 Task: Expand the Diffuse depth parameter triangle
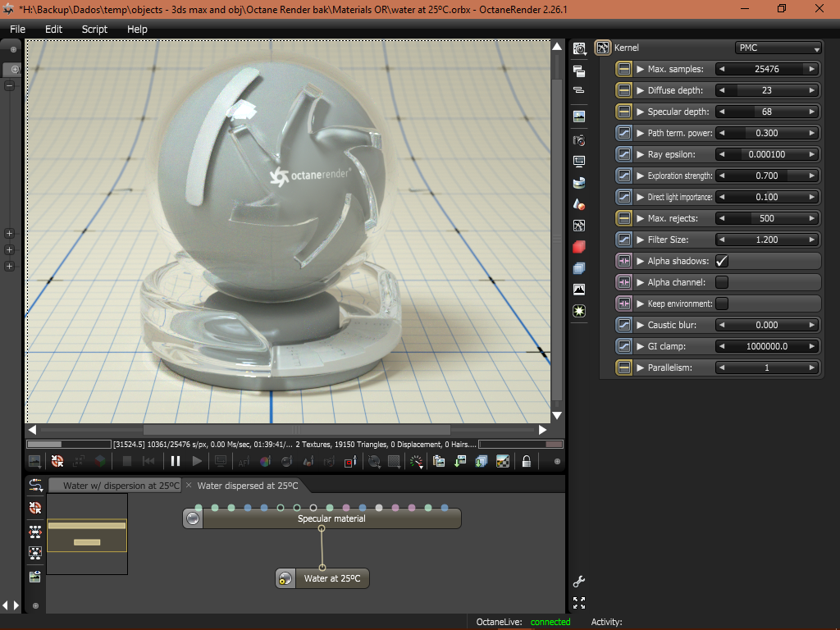(640, 90)
